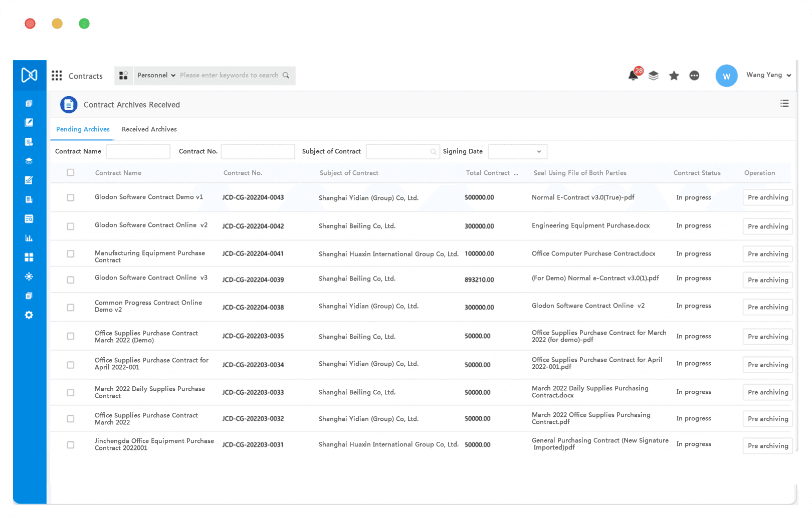Check the Jinchengda Office Equipment Purchase row
Image resolution: width=812 pixels, height=518 pixels.
pyautogui.click(x=71, y=445)
